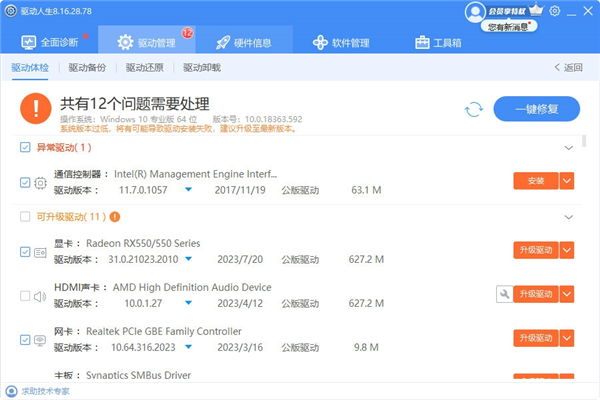Collapse the 异常驱动 section chevron
600x400 pixels.
569,148
